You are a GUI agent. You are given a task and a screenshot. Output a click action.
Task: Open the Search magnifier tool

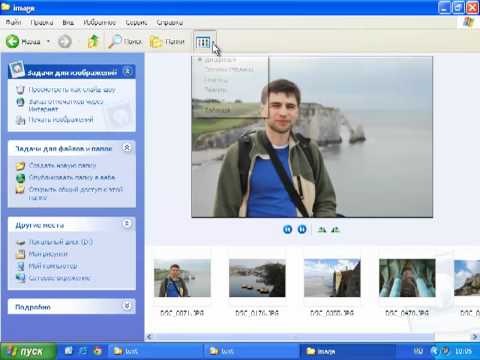coord(124,42)
